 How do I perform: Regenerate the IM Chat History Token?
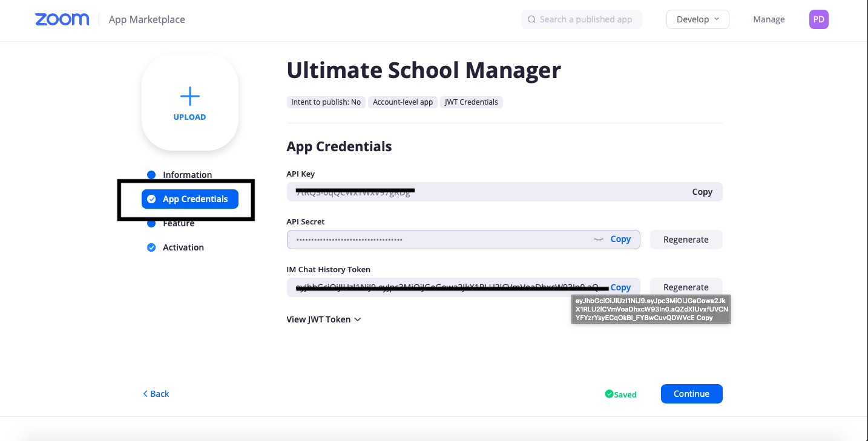(x=686, y=287)
